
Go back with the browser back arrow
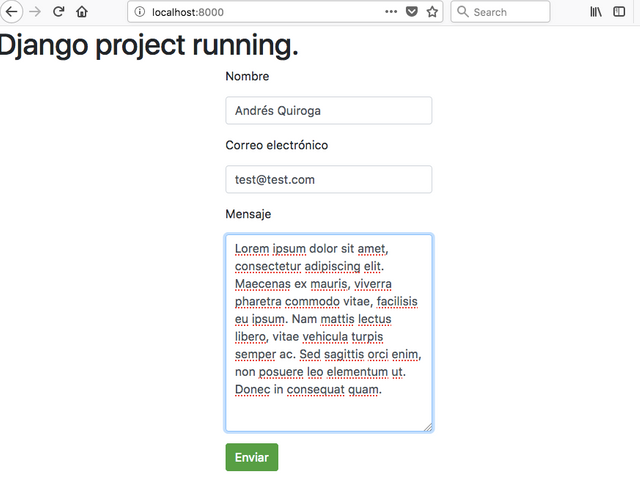click(x=11, y=12)
